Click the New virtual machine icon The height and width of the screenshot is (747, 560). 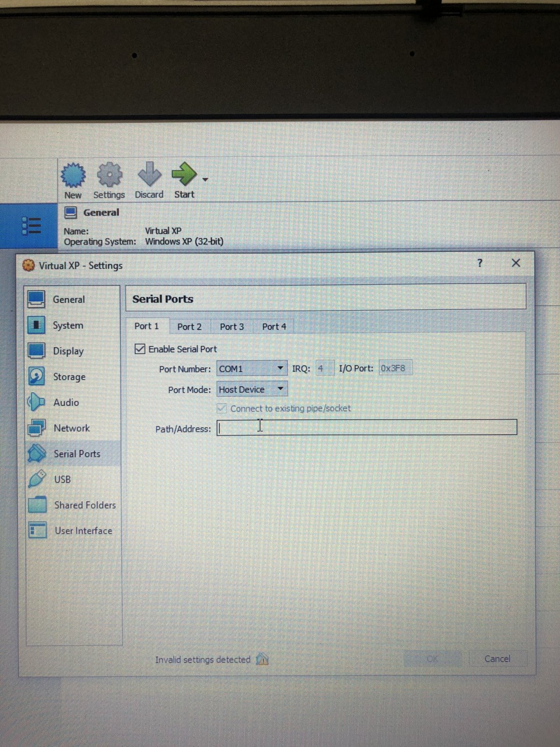(x=73, y=175)
